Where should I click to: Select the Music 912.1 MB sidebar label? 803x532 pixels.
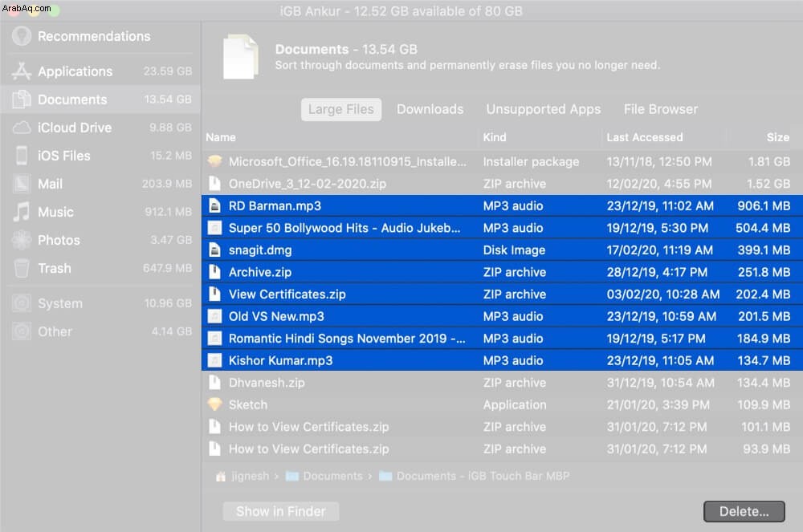56,212
